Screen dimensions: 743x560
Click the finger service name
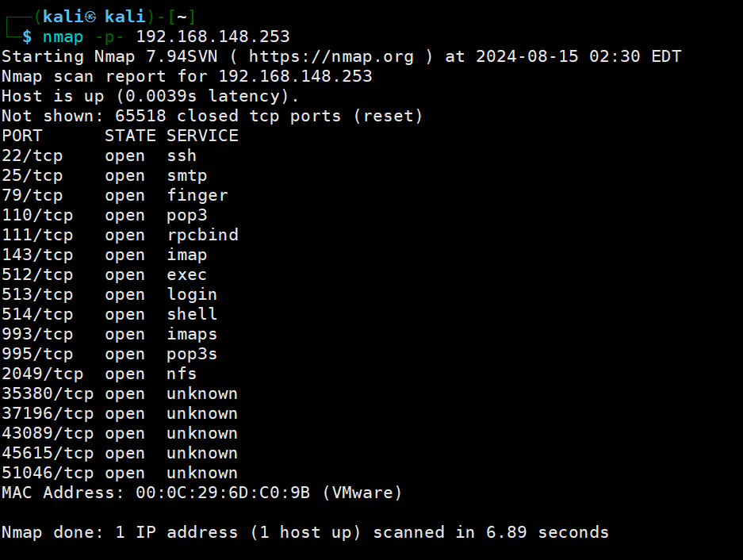(x=197, y=196)
